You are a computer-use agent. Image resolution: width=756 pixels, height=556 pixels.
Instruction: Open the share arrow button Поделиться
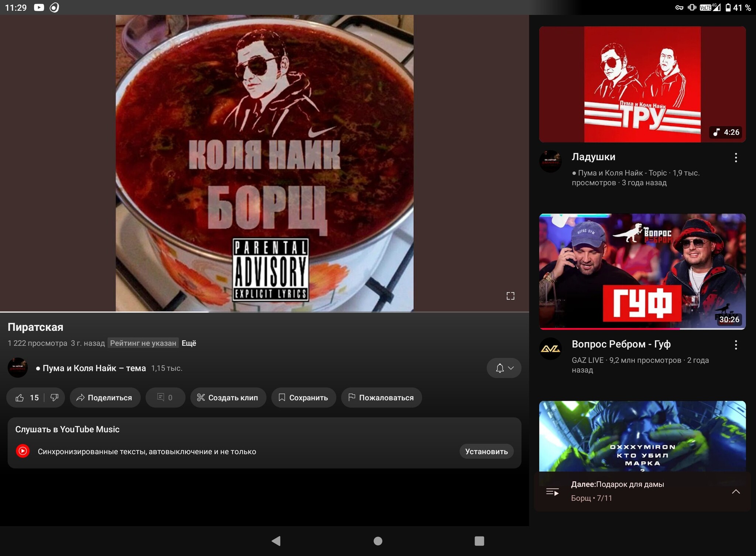point(105,398)
